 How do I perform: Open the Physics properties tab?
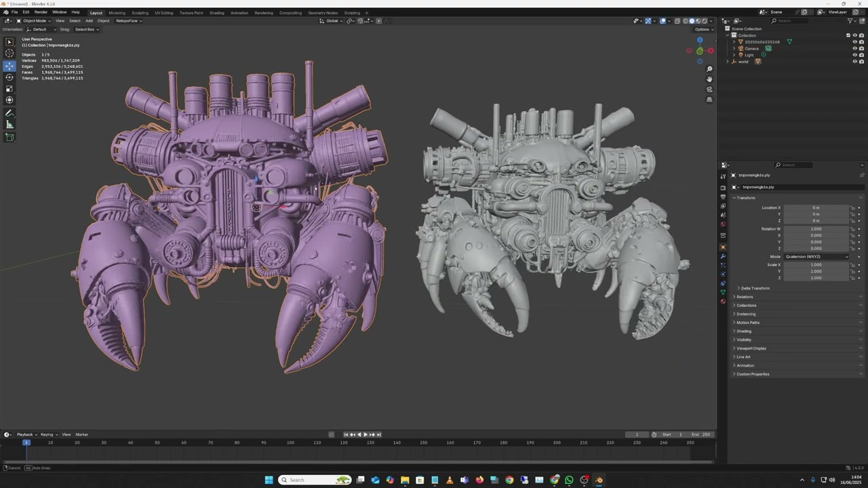[x=723, y=274]
